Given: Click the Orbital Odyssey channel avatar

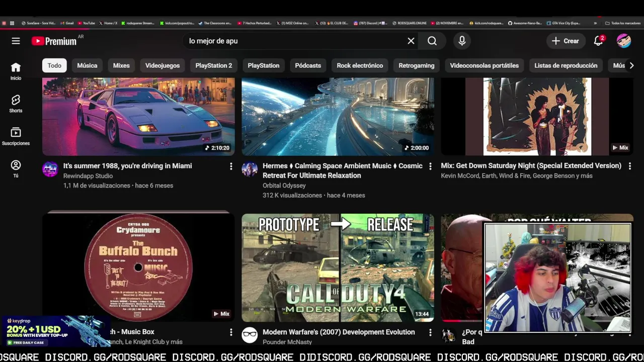Looking at the screenshot, I should [250, 169].
